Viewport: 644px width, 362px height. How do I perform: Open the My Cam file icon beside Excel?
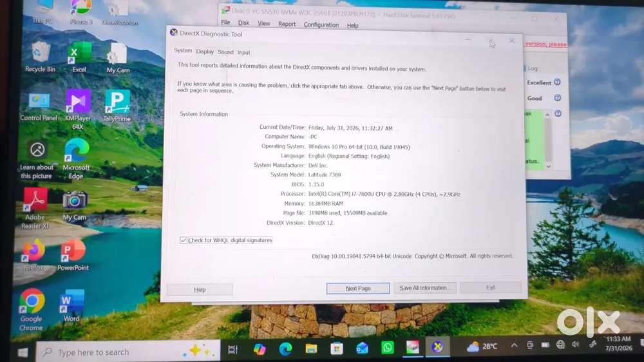point(118,59)
